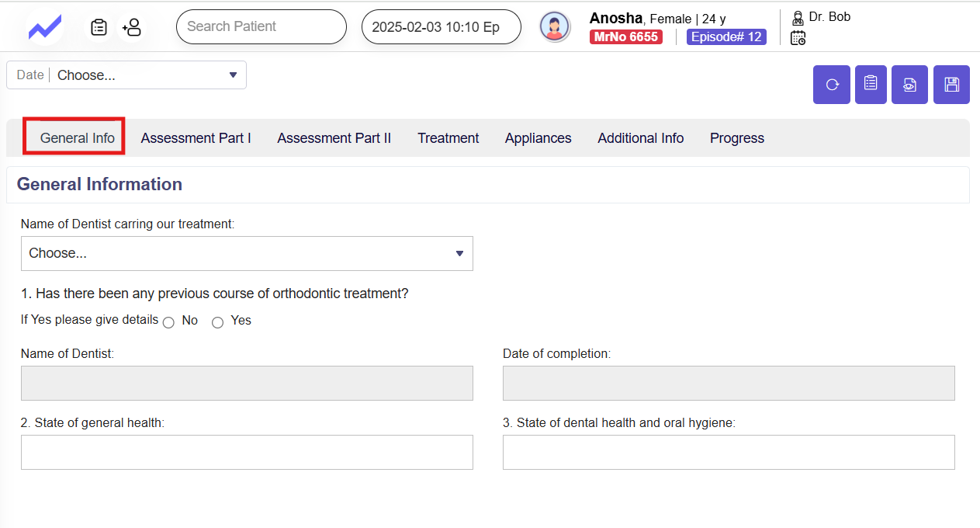
Task: Click the purple preview document button
Action: click(x=910, y=85)
